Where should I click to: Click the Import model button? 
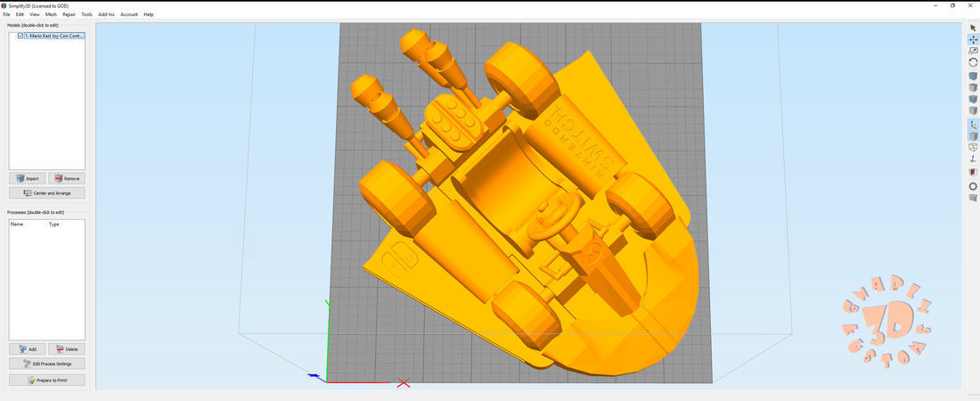click(28, 178)
